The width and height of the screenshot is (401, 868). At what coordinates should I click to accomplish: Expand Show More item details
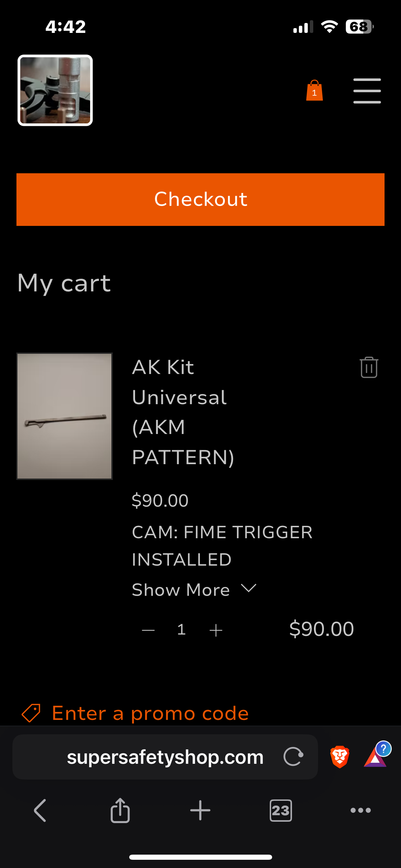(194, 590)
